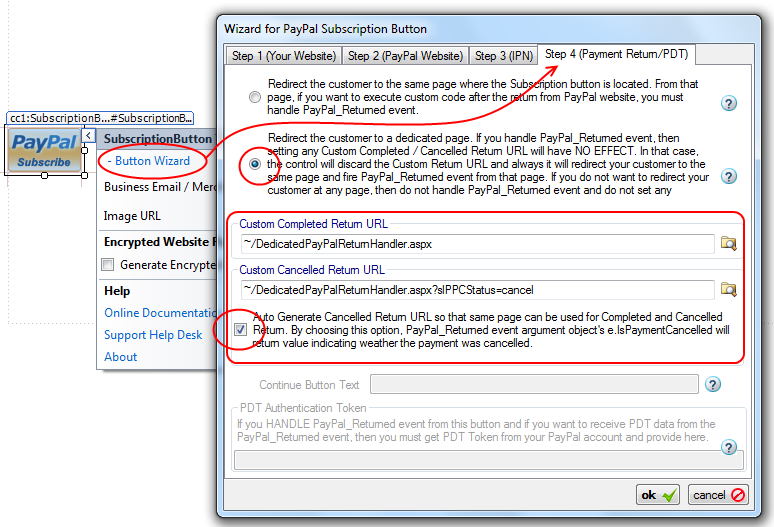Collapse the smart tag arrow beside PayPal button
Viewport: 774px width, 527px height.
coord(88,135)
